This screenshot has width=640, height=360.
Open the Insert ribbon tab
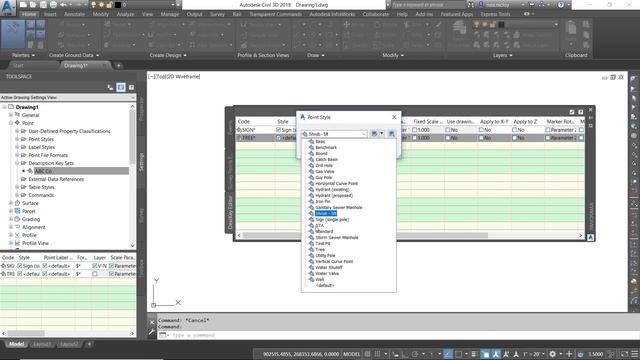tap(50, 14)
